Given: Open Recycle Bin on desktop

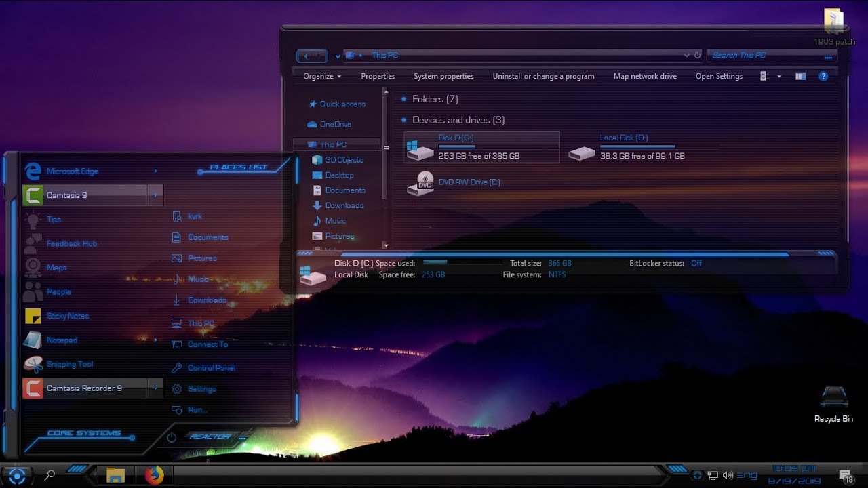Looking at the screenshot, I should (834, 405).
